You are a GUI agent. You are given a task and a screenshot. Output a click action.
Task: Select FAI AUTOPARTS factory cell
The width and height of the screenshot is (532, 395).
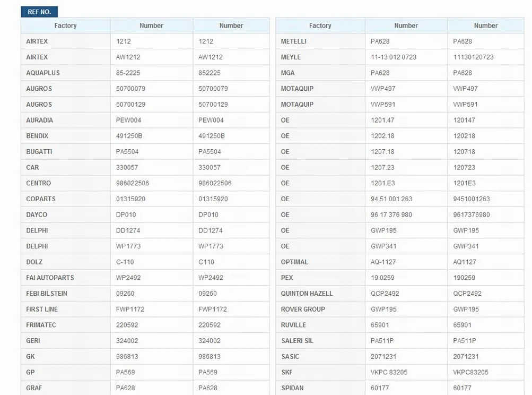[50, 278]
